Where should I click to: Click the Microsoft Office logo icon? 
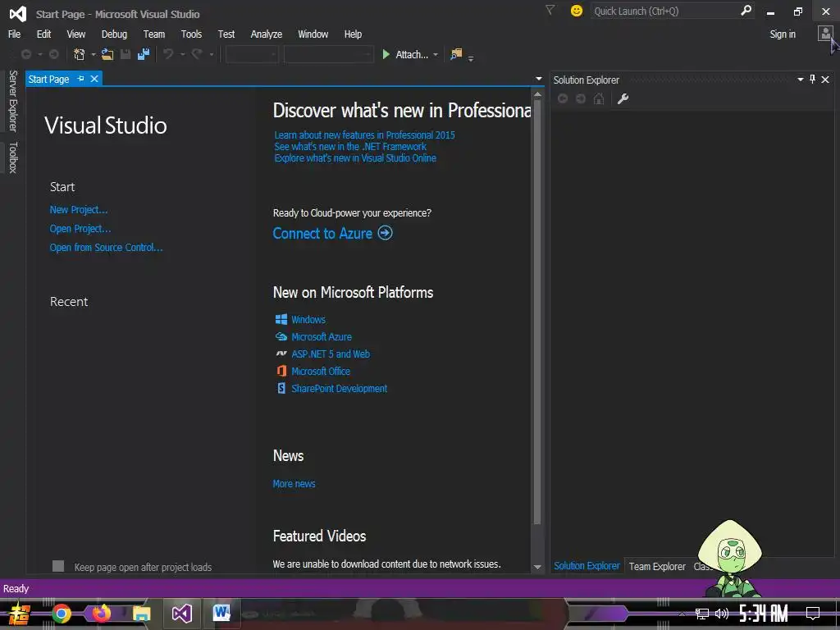[x=281, y=372]
